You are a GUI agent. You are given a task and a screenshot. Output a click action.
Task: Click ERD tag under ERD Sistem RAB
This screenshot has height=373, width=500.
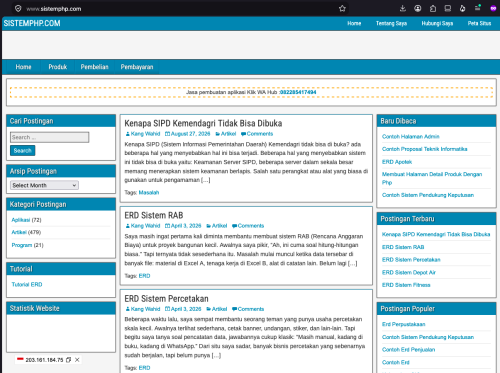(x=144, y=276)
